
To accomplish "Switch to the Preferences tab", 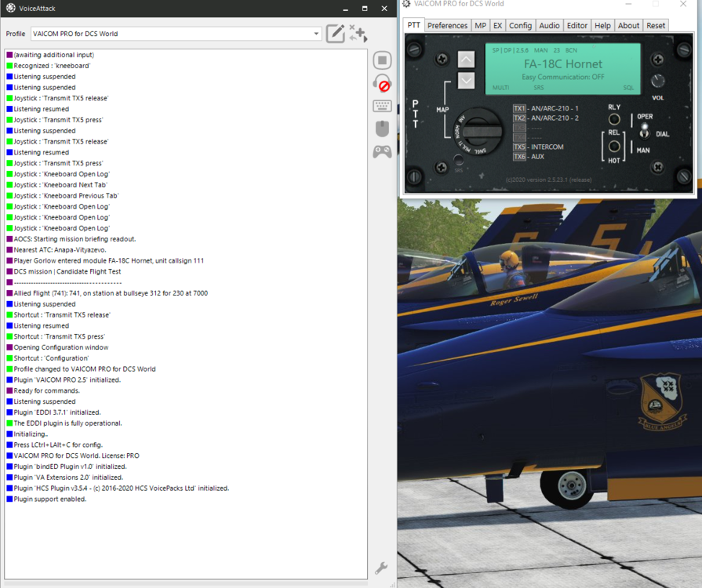I will 447,25.
